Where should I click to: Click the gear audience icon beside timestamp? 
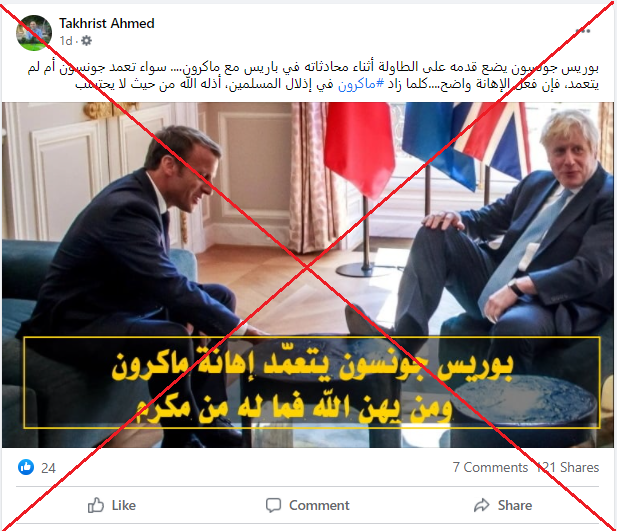pyautogui.click(x=86, y=41)
